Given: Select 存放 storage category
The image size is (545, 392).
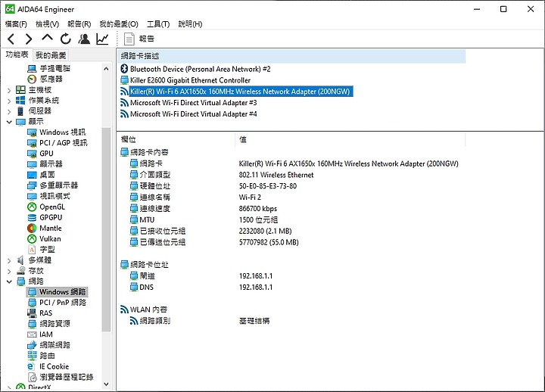Looking at the screenshot, I should pyautogui.click(x=36, y=271).
